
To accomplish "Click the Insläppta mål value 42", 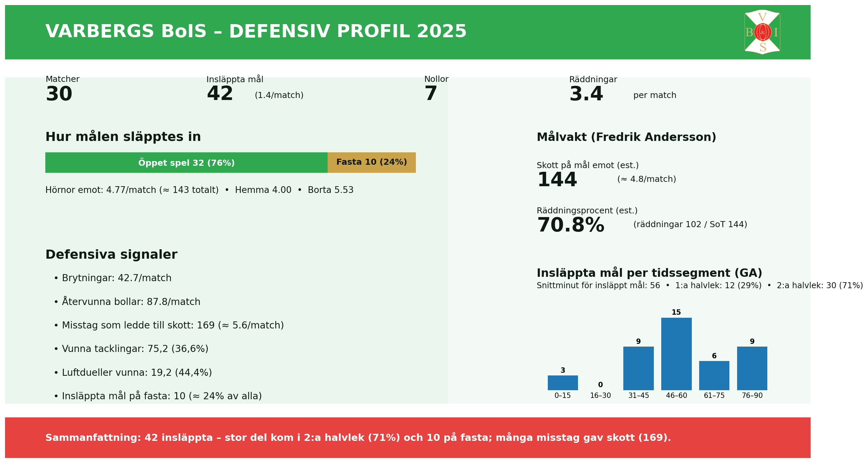I will pos(220,94).
